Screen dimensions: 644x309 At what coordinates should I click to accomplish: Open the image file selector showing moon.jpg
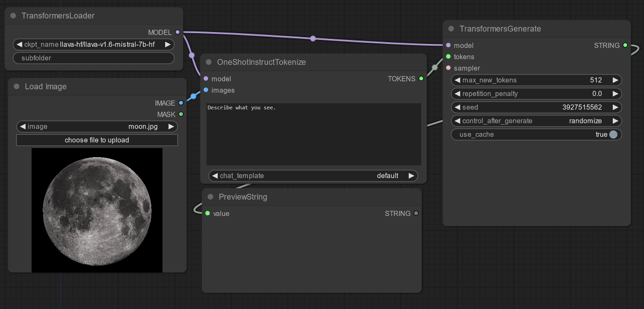click(97, 127)
